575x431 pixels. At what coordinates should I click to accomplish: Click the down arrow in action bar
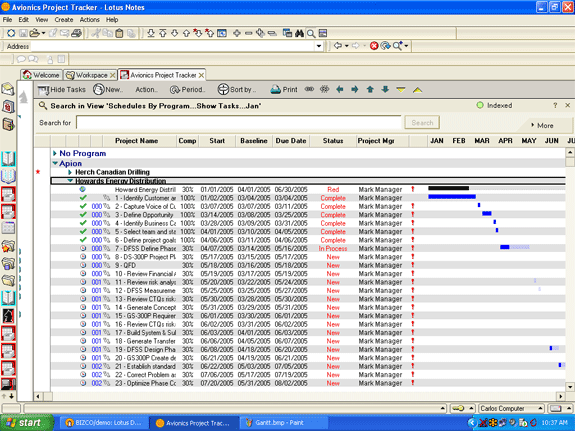385,89
